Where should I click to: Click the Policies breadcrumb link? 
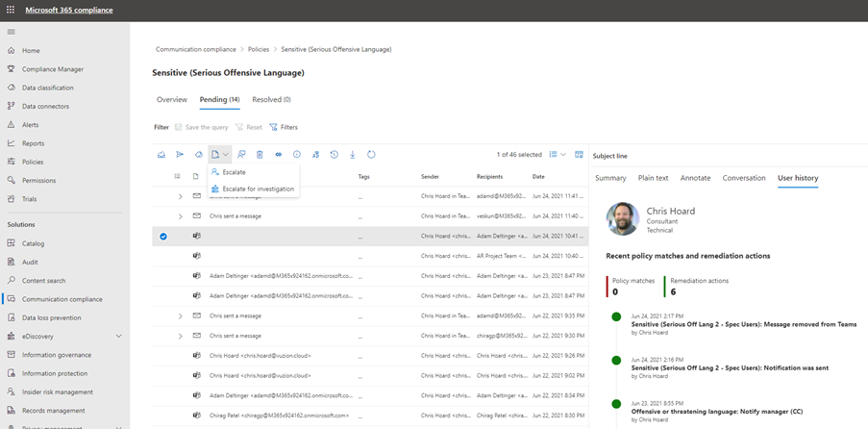(258, 49)
